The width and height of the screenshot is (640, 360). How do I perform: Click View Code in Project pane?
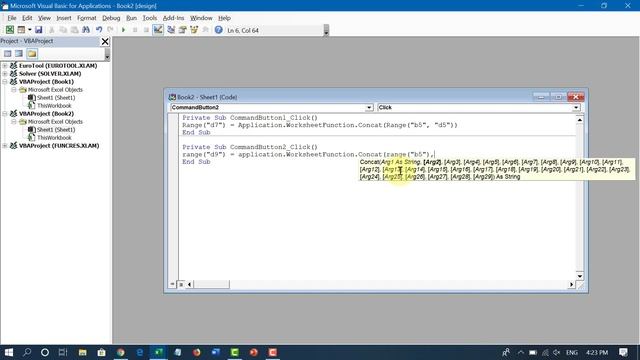point(7,53)
